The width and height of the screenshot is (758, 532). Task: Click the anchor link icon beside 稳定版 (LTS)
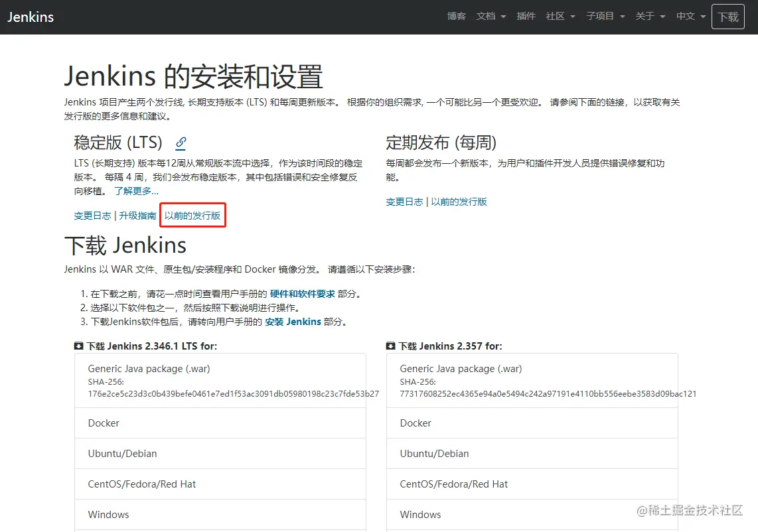(x=181, y=143)
